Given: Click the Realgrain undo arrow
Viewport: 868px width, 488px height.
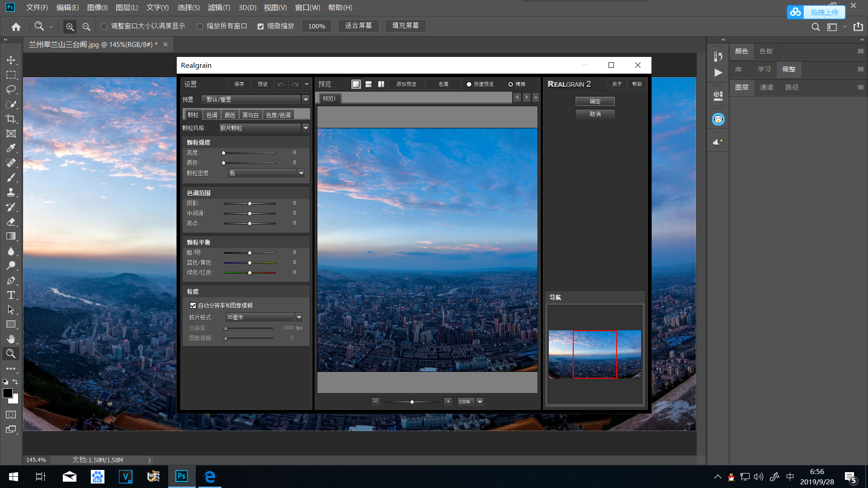Looking at the screenshot, I should tap(281, 84).
